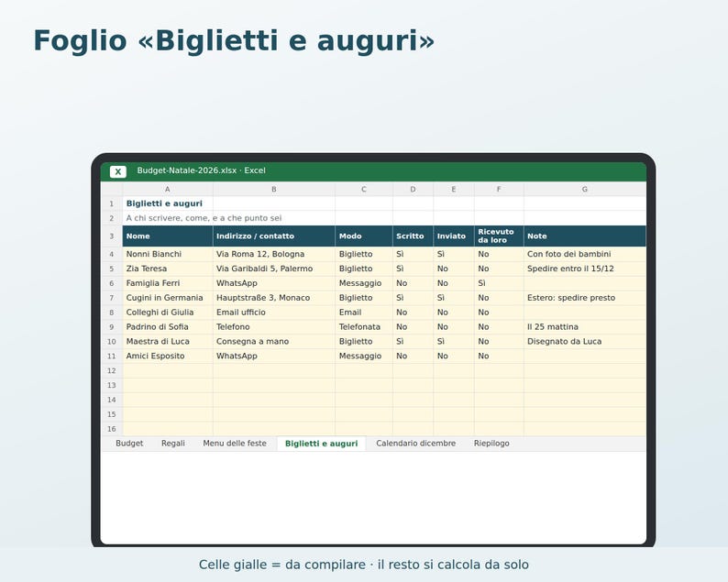
Task: Click the Telefono contact cell
Action: pyautogui.click(x=274, y=326)
